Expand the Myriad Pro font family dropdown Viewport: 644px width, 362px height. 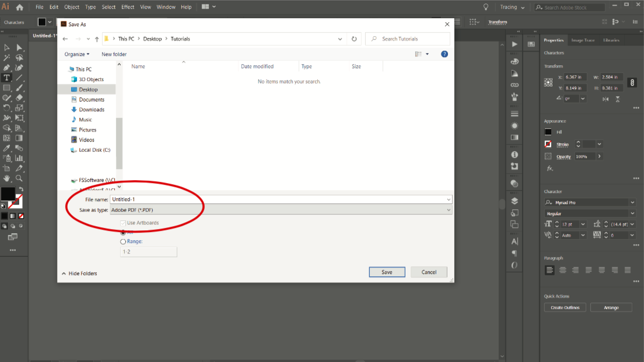click(632, 203)
